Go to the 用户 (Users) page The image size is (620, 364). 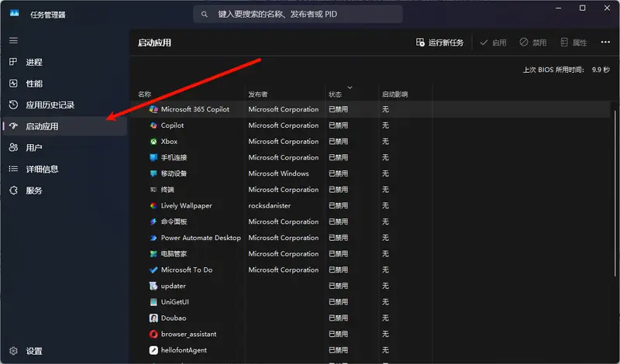click(x=64, y=147)
